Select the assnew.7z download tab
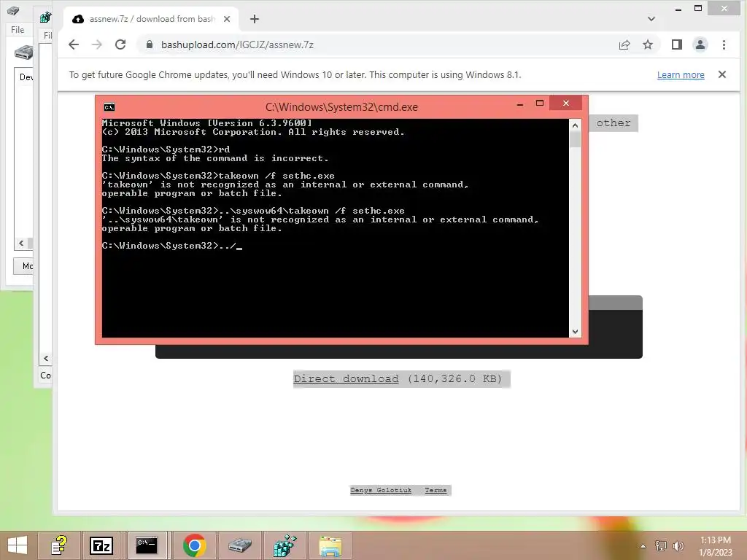Screen dimensions: 747x560 [x=151, y=19]
